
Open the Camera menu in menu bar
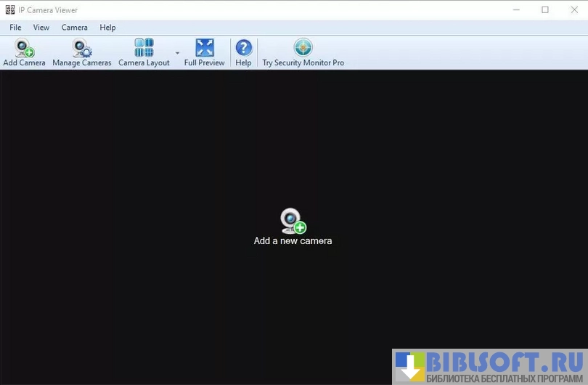(x=74, y=28)
